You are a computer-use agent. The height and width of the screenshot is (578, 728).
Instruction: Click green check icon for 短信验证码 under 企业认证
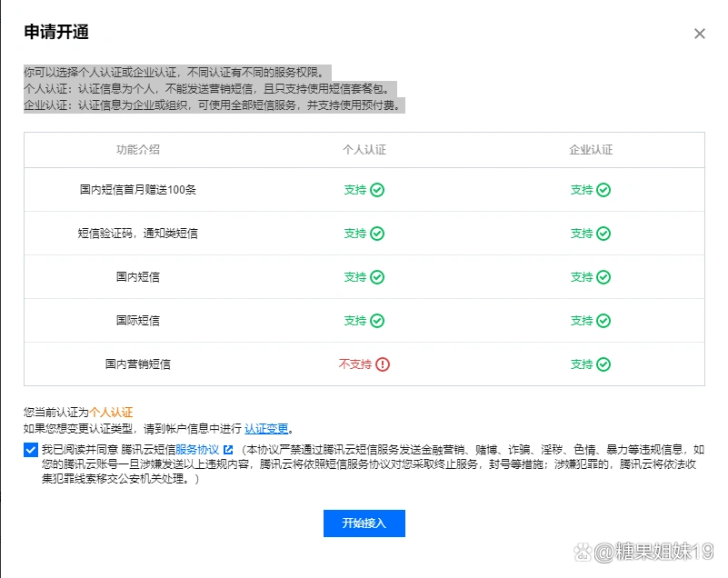point(603,234)
